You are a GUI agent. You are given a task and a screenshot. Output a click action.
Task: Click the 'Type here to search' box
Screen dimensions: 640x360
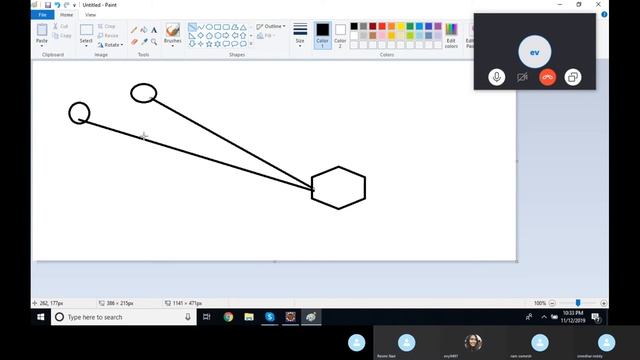click(124, 317)
